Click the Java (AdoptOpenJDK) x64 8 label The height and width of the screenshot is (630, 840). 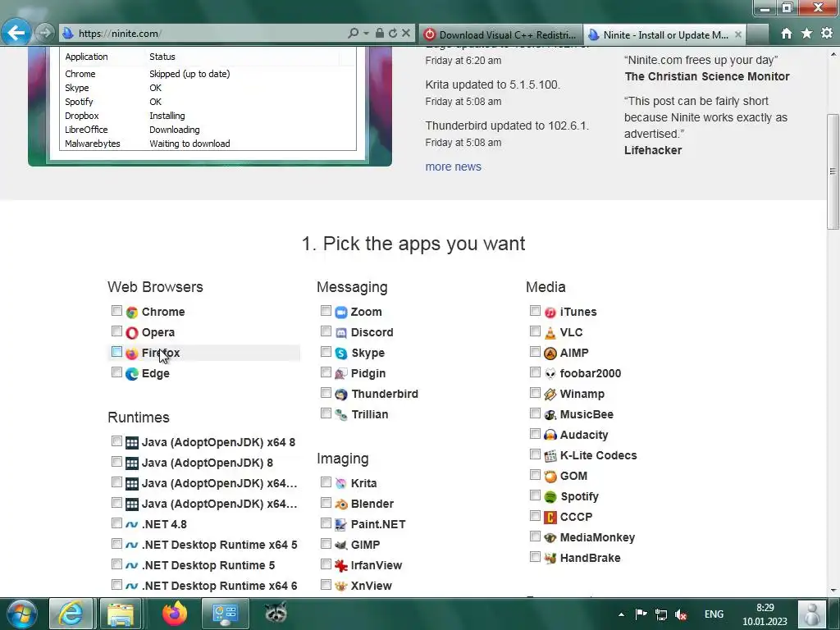click(x=218, y=442)
